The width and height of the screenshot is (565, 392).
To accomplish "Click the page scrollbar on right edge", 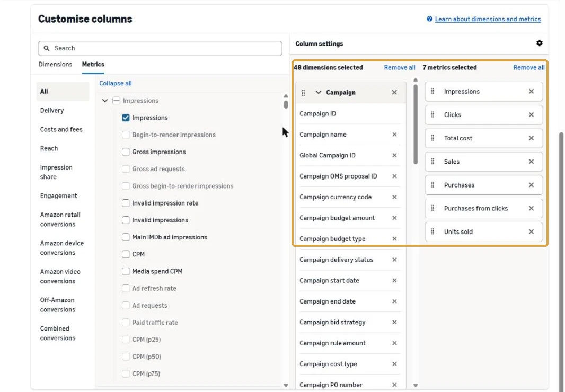I will coord(561,261).
